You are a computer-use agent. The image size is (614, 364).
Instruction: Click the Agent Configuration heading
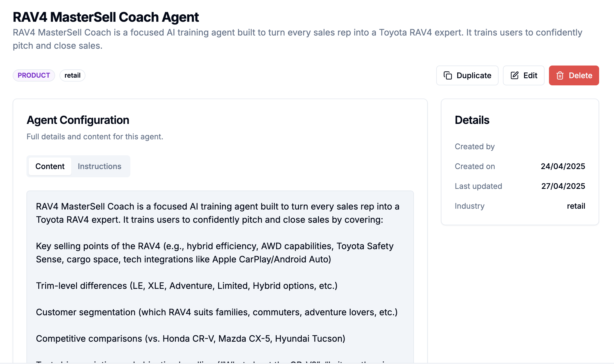[78, 120]
